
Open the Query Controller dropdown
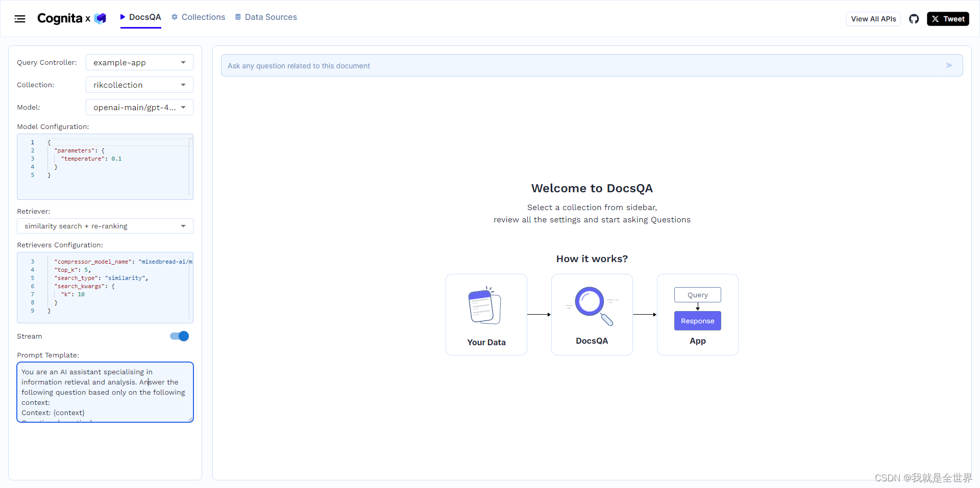pos(139,62)
